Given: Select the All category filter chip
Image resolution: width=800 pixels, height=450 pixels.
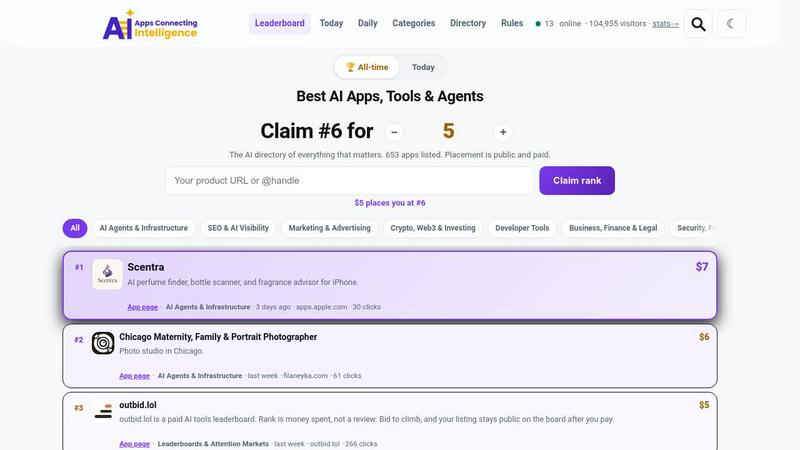Looking at the screenshot, I should point(75,228).
